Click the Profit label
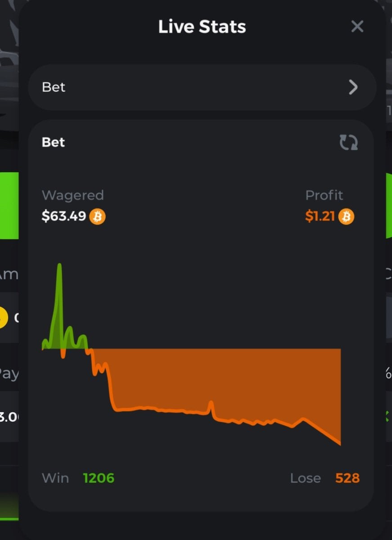The height and width of the screenshot is (540, 392). [324, 195]
